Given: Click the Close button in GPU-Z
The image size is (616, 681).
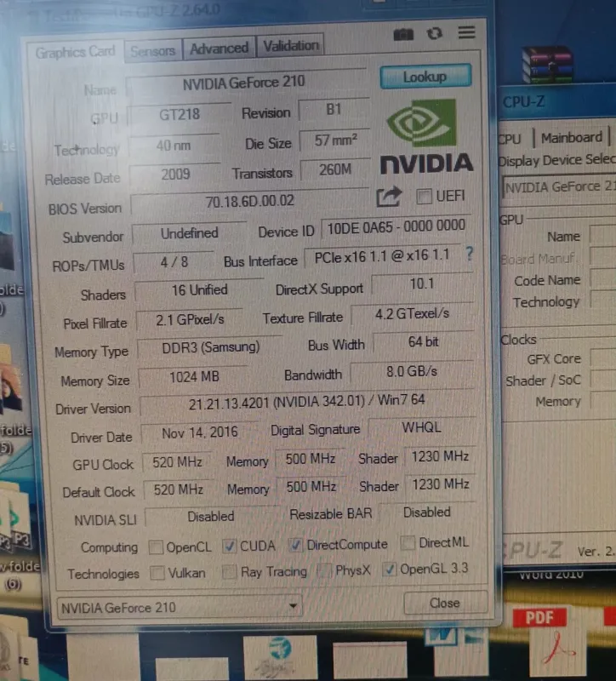Looking at the screenshot, I should pos(445,603).
